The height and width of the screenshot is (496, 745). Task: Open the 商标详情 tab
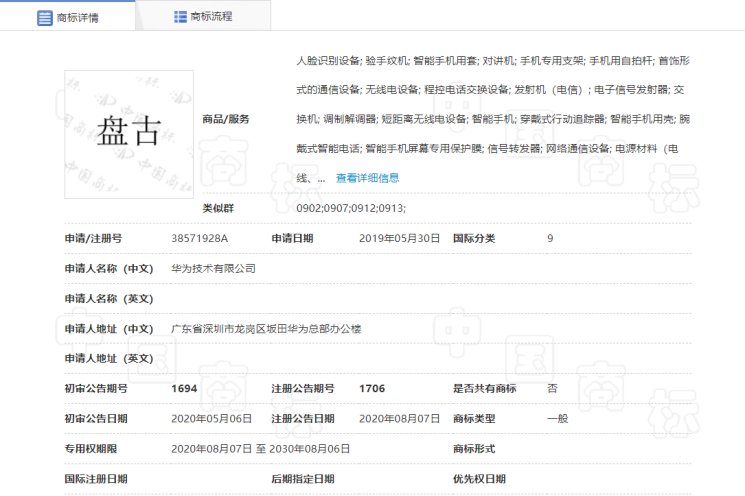[67, 17]
